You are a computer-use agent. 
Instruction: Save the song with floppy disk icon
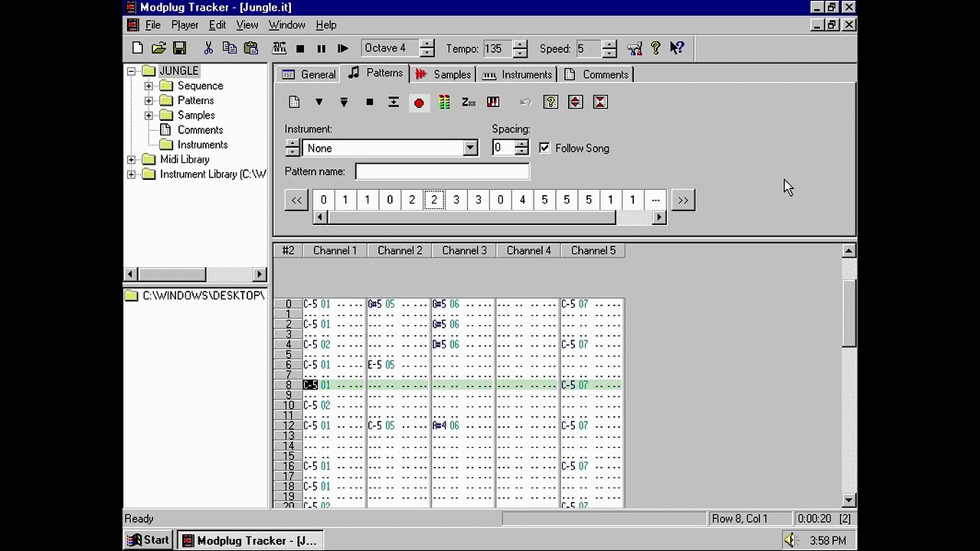(179, 48)
